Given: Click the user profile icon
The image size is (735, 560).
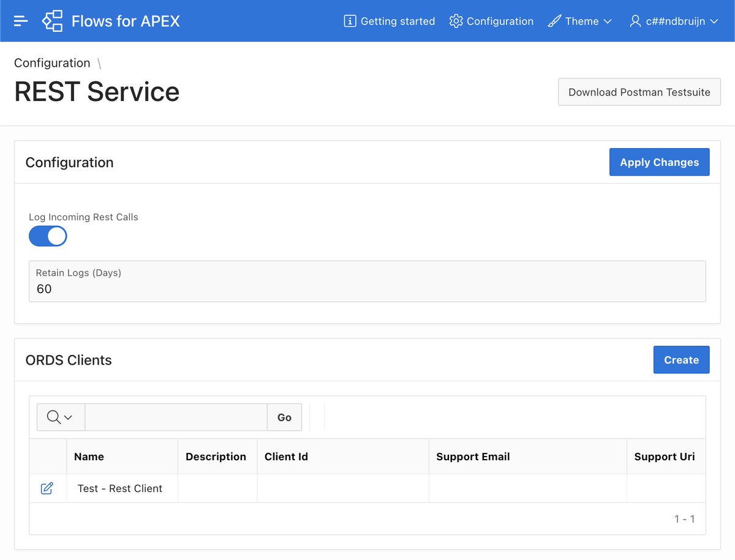Looking at the screenshot, I should click(x=635, y=21).
